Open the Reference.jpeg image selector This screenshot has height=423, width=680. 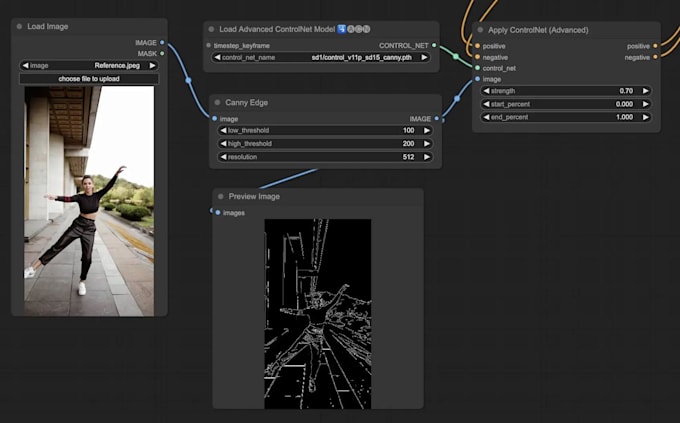[89, 66]
